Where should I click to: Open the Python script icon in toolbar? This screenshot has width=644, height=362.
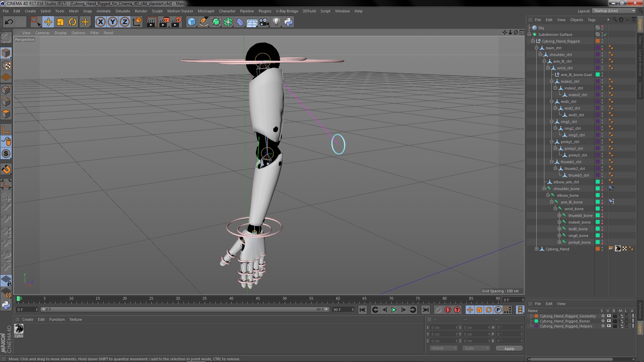[288, 22]
